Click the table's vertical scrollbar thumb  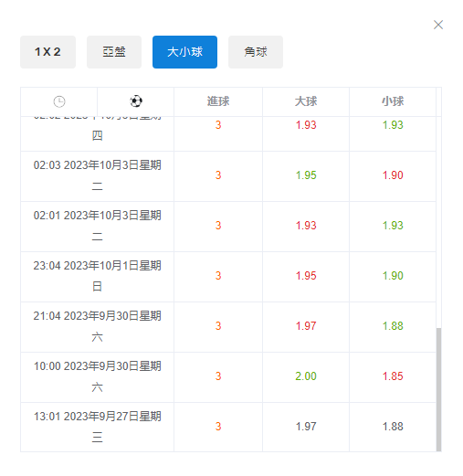pyautogui.click(x=438, y=389)
